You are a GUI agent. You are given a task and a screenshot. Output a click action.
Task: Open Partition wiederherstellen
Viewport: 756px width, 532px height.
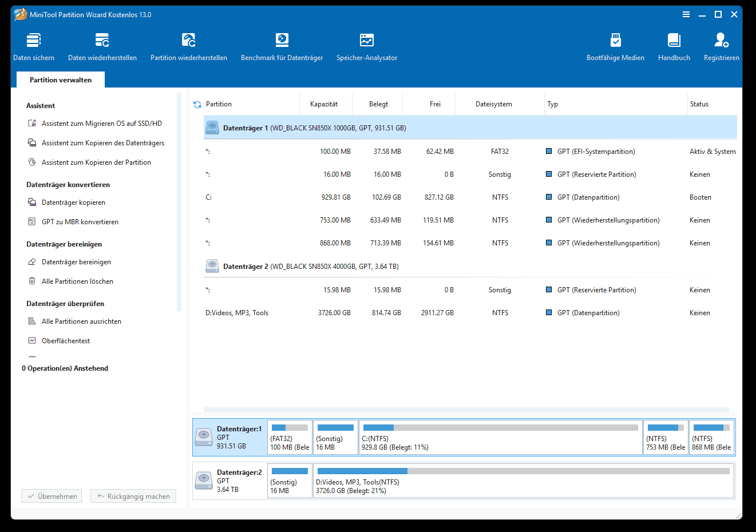(189, 47)
